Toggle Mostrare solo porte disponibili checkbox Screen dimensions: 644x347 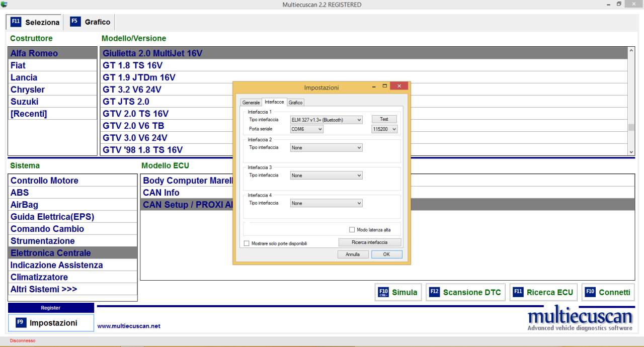247,243
